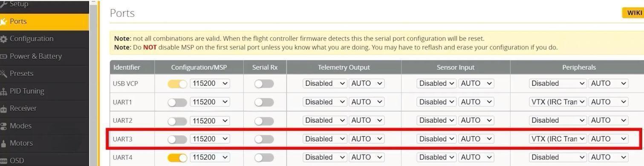Open UART4 Peripherals AUTO baud dropdown
The image size is (644, 166).
608,157
